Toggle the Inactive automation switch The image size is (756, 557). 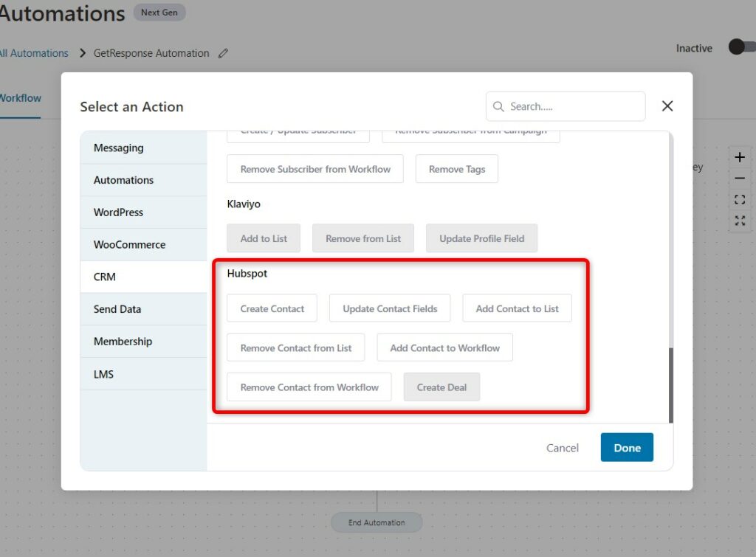click(742, 47)
